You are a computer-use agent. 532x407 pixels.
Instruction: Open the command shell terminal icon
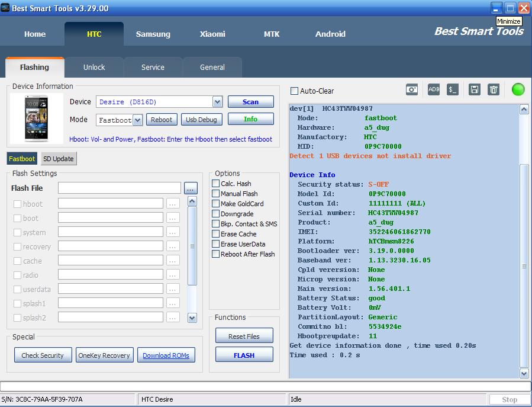click(452, 89)
